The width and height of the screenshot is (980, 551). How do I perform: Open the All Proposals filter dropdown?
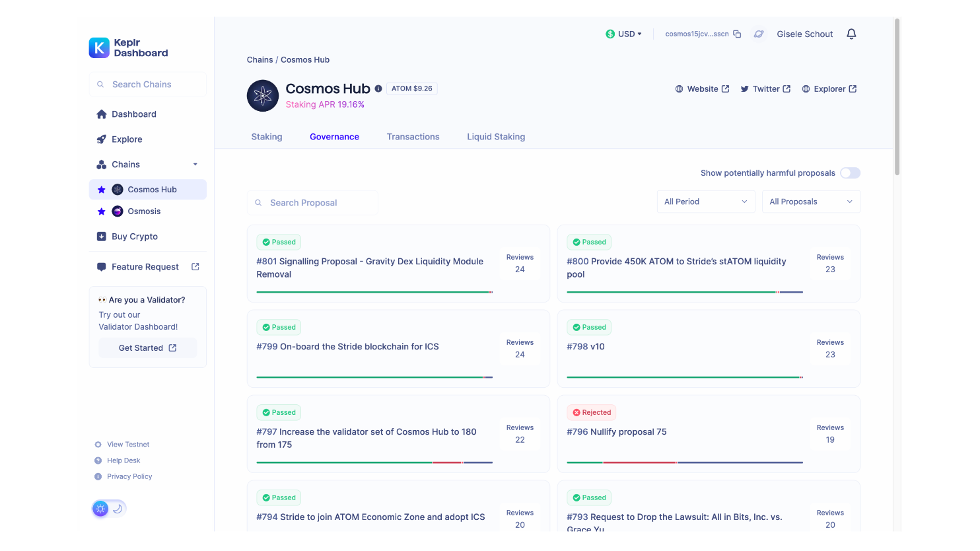811,202
